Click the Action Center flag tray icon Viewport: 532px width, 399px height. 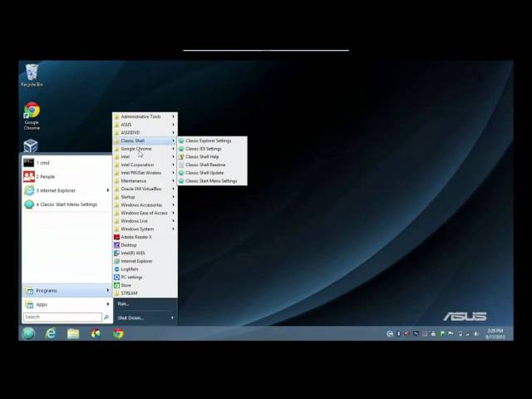(451, 334)
